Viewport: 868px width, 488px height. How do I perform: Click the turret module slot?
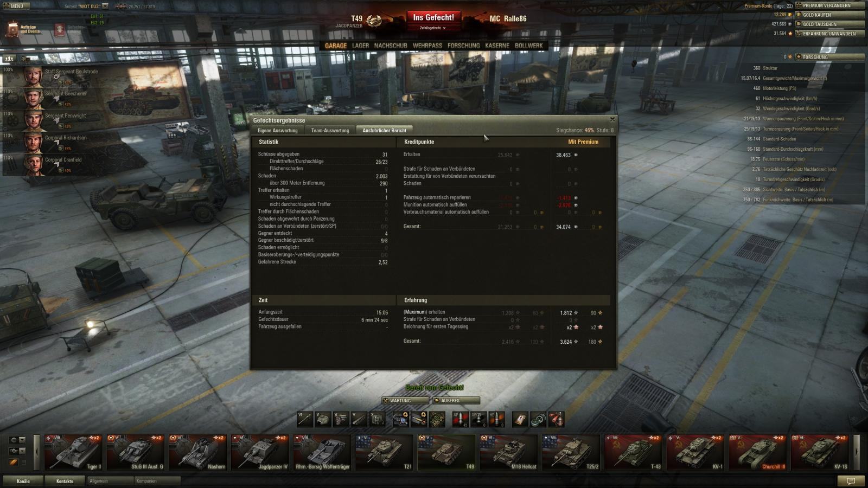(x=323, y=419)
